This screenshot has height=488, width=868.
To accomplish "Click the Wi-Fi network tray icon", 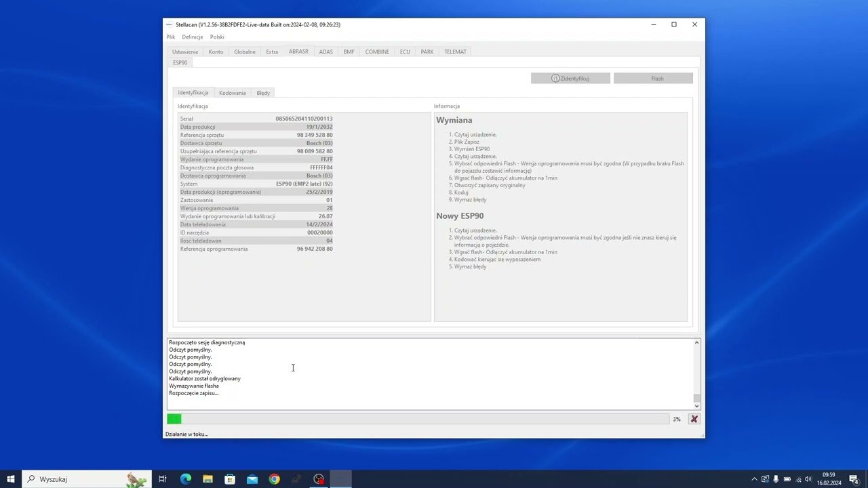I will (798, 479).
